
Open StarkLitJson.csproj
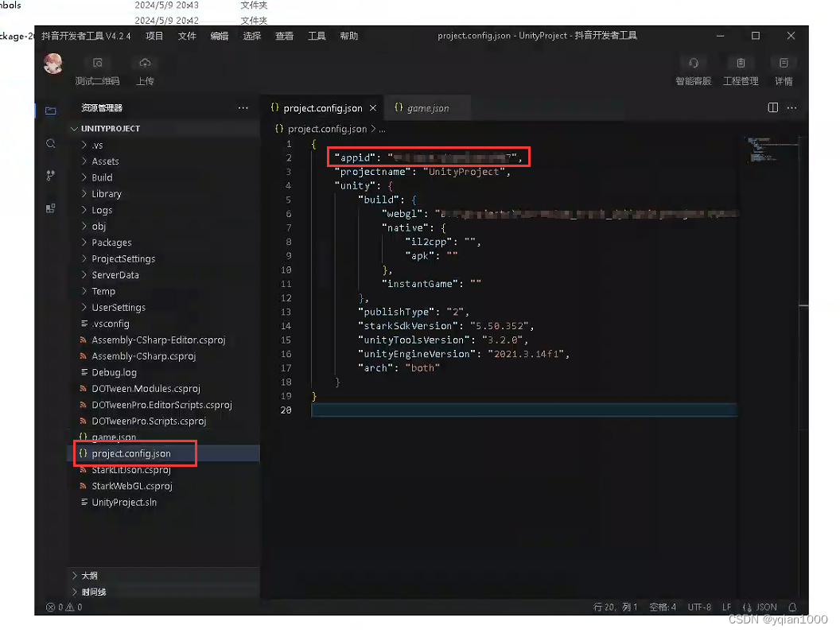point(163,470)
